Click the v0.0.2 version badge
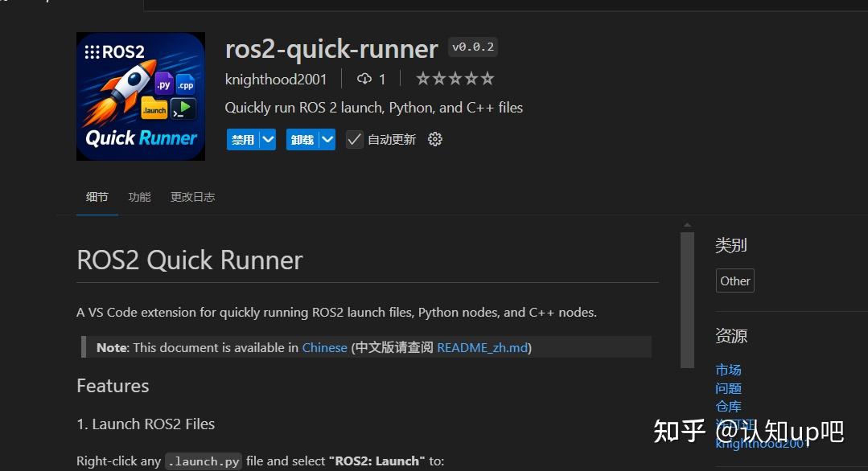Viewport: 868px width, 471px height. click(x=473, y=47)
